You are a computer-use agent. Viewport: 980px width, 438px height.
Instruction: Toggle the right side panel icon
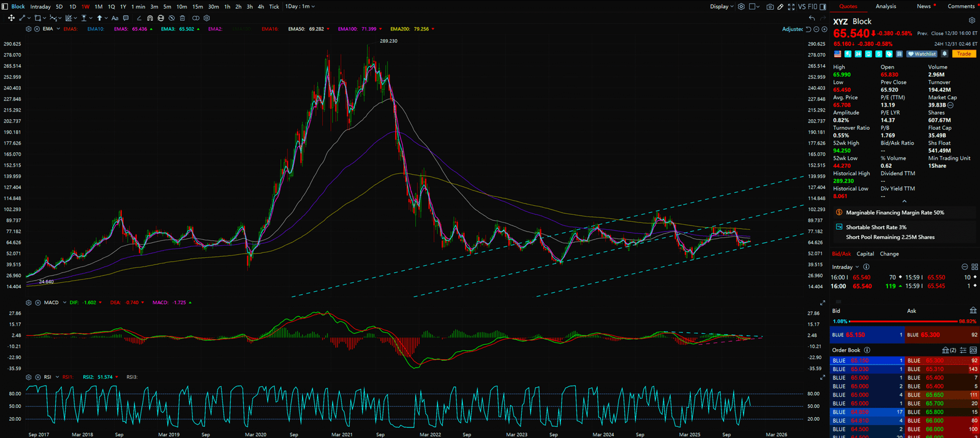click(823, 7)
